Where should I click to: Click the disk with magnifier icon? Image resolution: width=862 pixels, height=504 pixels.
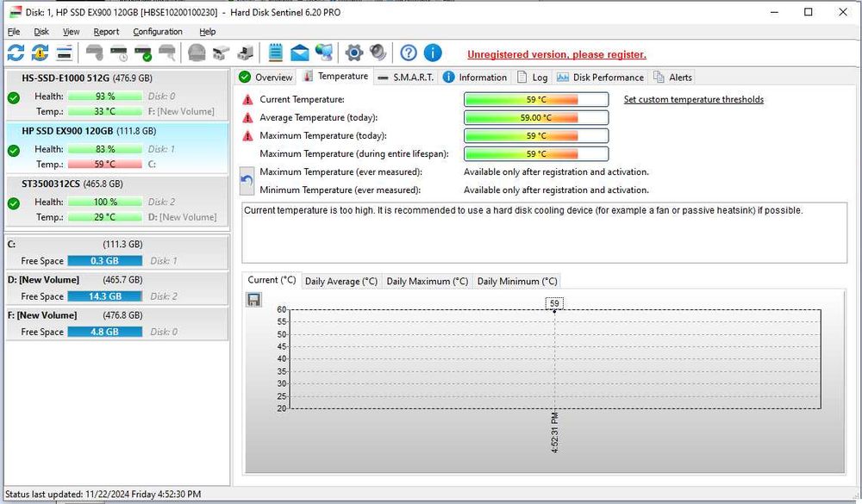pyautogui.click(x=167, y=53)
